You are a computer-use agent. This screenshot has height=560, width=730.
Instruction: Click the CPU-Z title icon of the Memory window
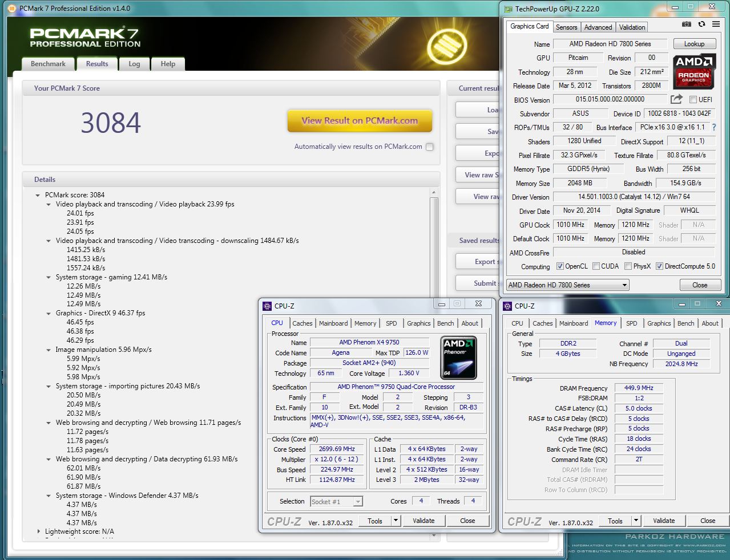click(507, 306)
